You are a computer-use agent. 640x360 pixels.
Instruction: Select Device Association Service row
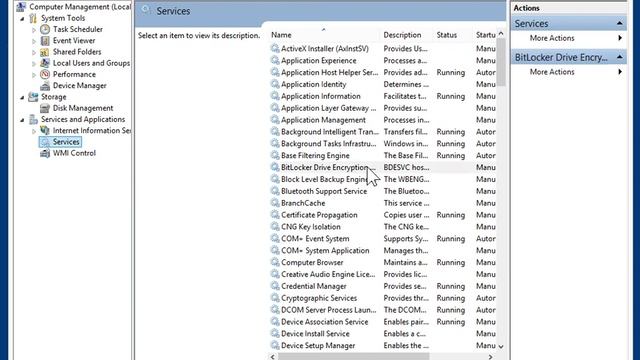pyautogui.click(x=383, y=322)
